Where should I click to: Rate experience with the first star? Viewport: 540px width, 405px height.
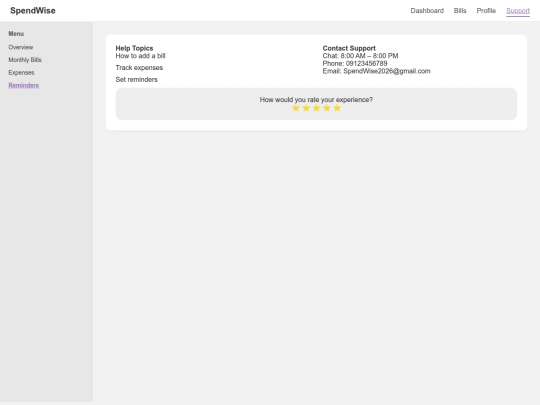[x=295, y=108]
